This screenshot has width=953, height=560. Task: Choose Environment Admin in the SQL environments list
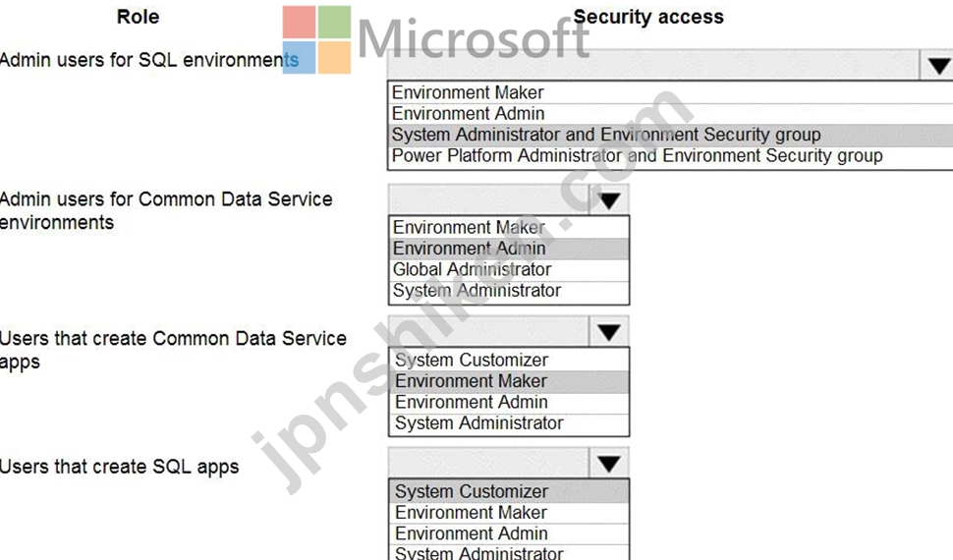(670, 114)
